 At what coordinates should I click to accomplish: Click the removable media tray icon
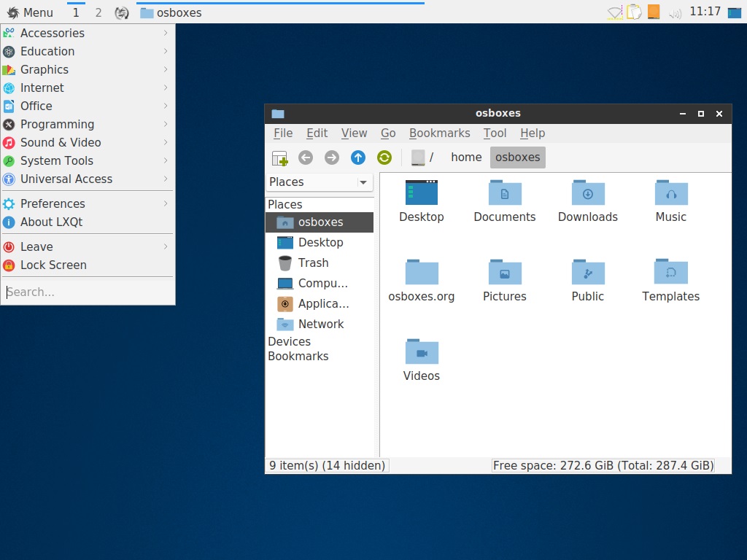click(654, 12)
